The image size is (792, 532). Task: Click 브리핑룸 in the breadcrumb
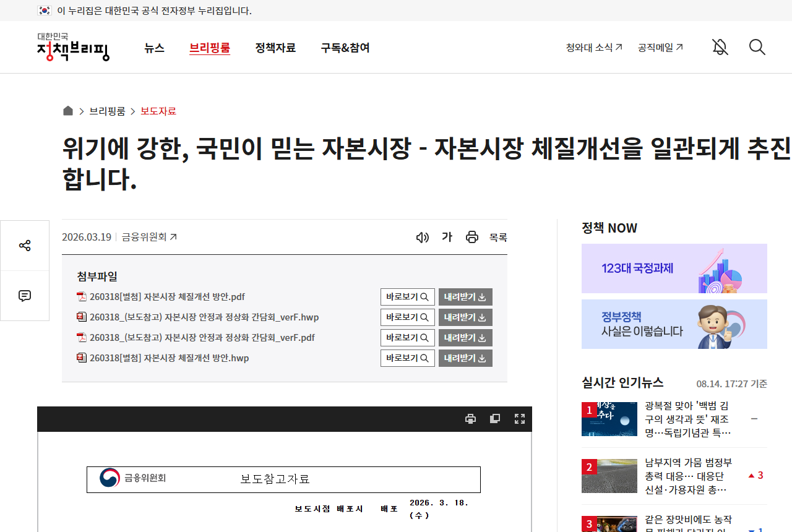click(x=107, y=111)
